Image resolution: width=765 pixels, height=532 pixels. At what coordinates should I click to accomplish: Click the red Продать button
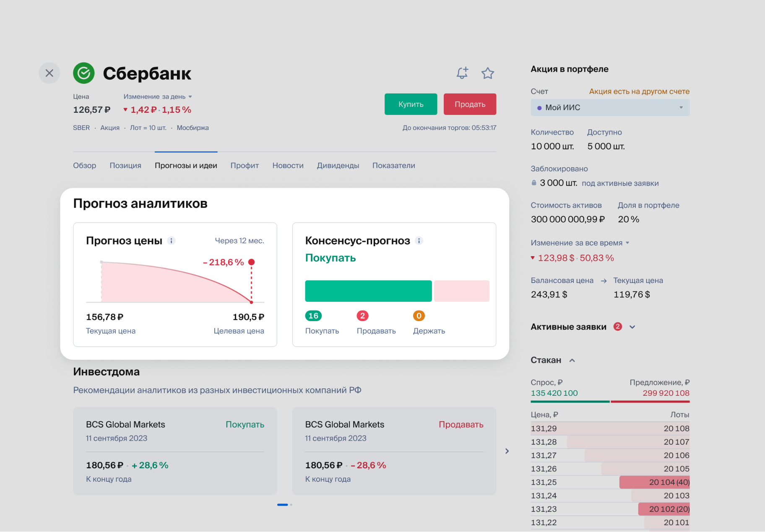pyautogui.click(x=470, y=104)
